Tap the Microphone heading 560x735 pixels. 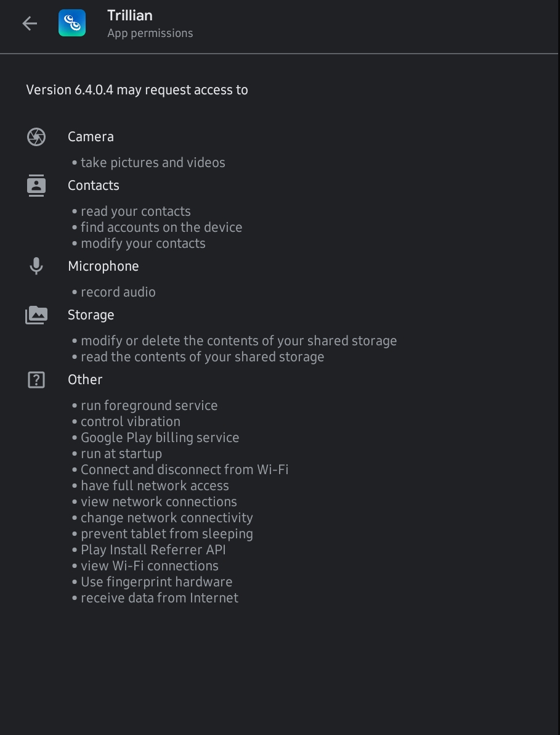(x=103, y=266)
